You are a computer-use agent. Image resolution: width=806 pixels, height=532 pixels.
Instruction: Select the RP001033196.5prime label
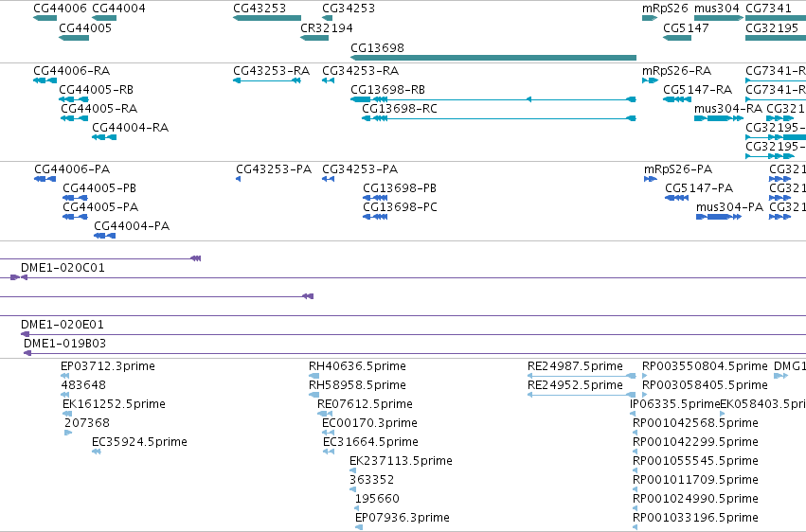coord(696,518)
